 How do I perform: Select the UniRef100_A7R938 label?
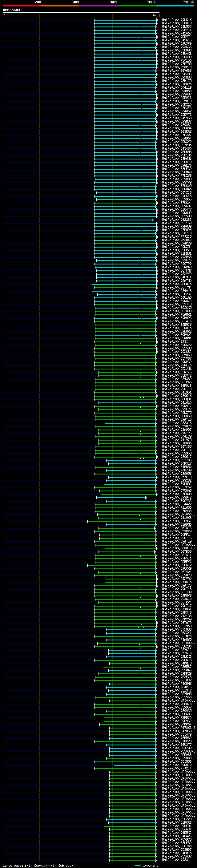(177, 511)
